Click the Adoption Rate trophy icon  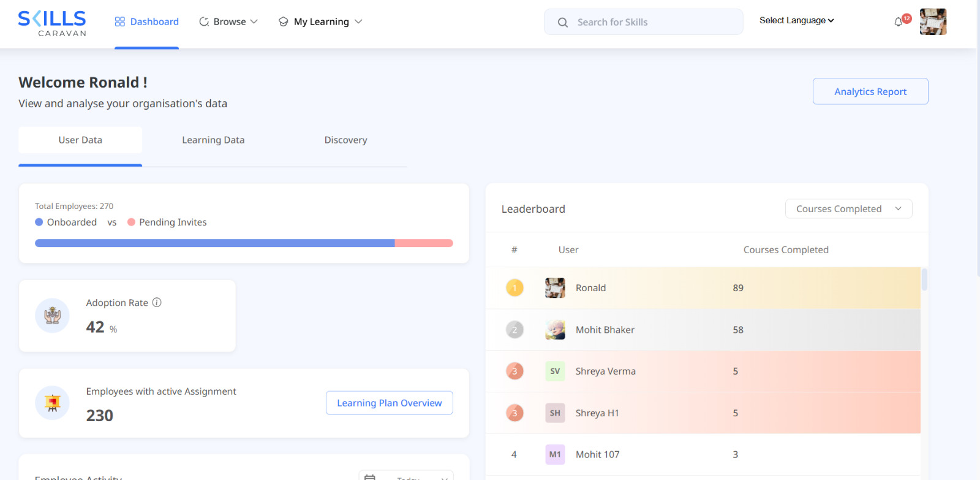tap(53, 316)
